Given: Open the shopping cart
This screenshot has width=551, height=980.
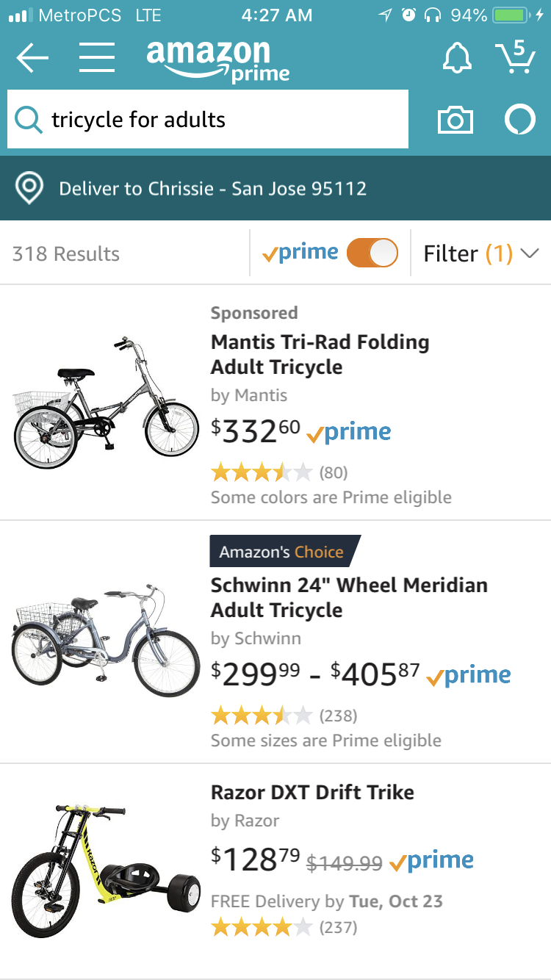Looking at the screenshot, I should point(514,57).
